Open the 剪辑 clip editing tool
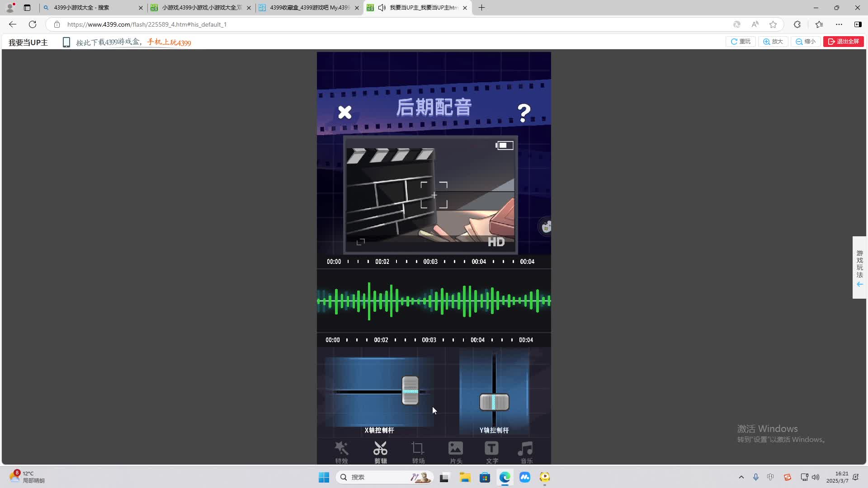The height and width of the screenshot is (488, 868). [x=380, y=452]
